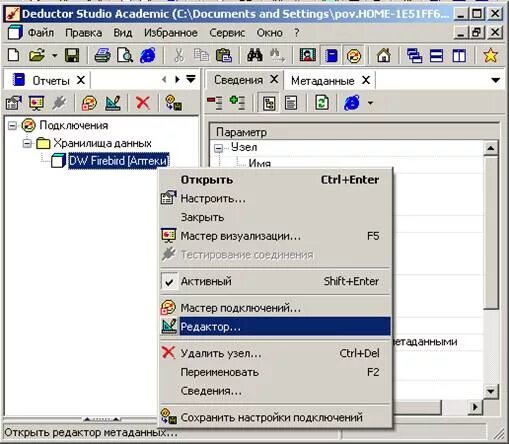Click the Cut scissors icon
509x444 pixels.
[179, 55]
